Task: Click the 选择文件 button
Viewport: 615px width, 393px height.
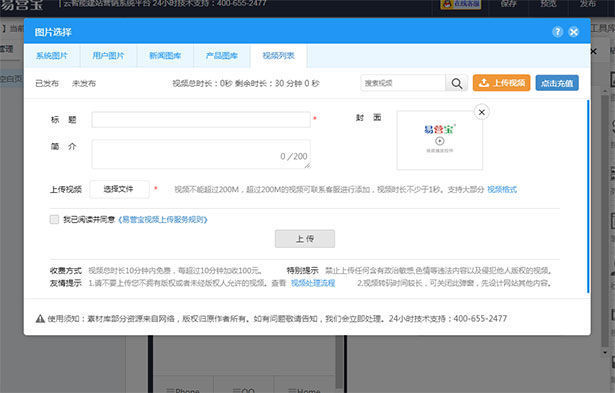Action: [119, 189]
